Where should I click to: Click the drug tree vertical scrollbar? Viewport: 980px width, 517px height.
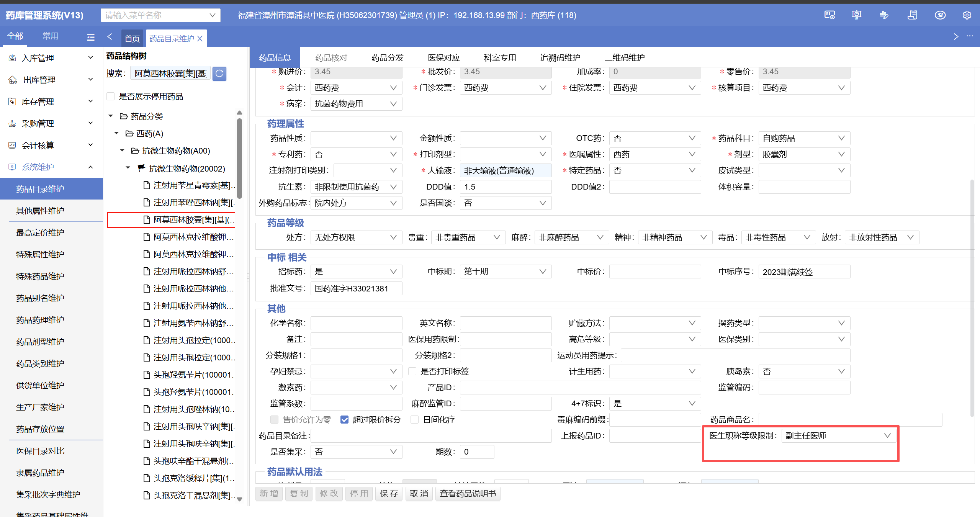point(239,159)
